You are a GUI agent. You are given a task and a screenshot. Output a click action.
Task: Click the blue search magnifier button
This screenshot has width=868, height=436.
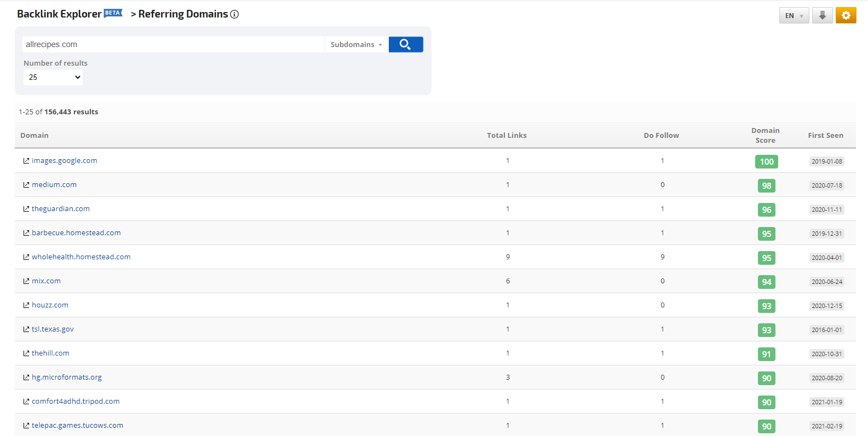[405, 44]
